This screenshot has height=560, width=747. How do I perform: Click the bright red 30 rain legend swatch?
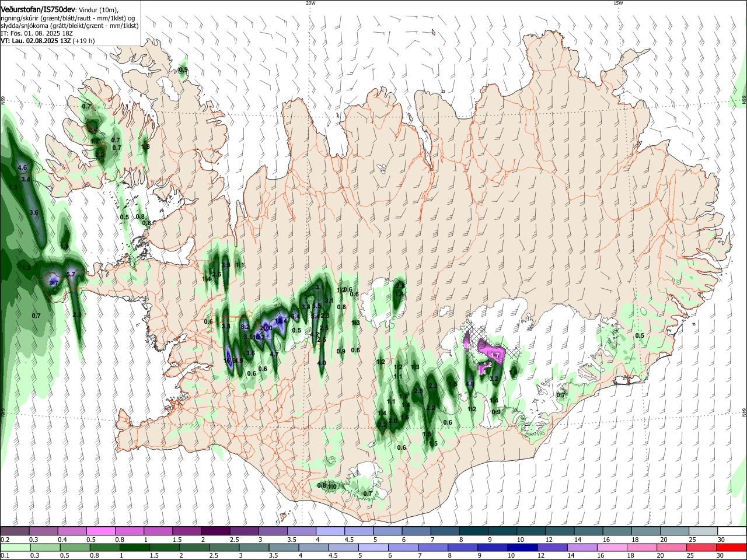731,547
